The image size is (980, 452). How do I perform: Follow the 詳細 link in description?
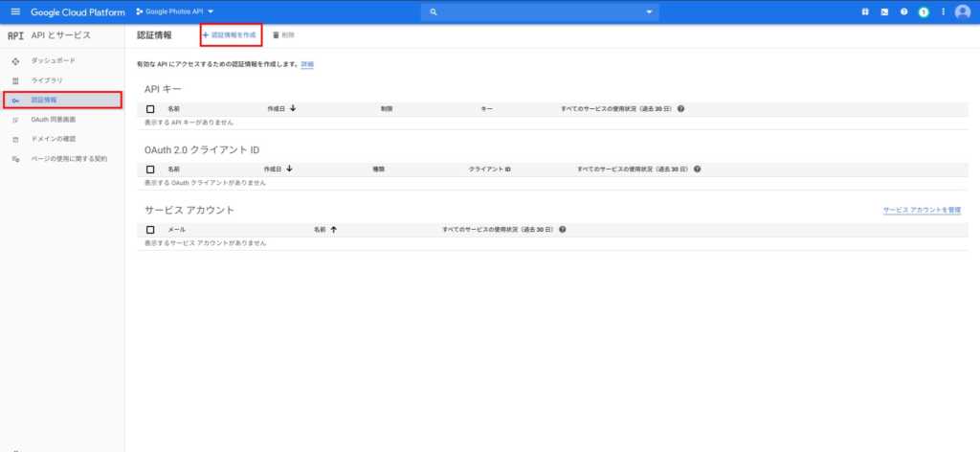click(x=307, y=64)
